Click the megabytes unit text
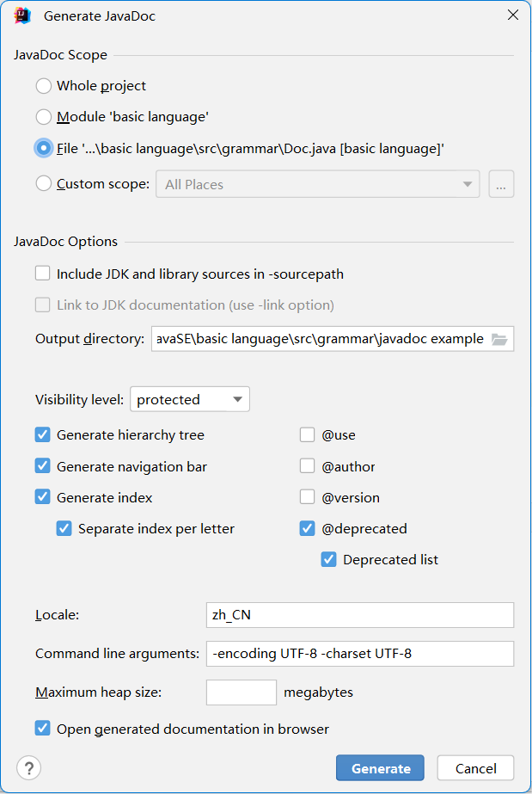 (319, 692)
